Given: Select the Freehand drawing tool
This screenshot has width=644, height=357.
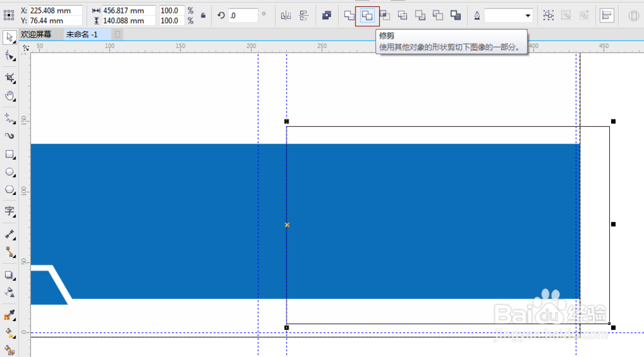Looking at the screenshot, I should (10, 118).
